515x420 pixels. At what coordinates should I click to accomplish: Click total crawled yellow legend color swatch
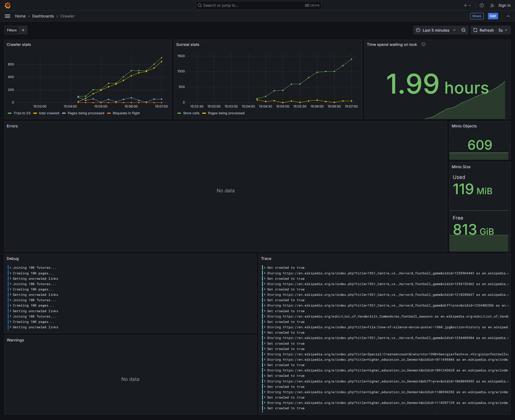click(35, 113)
